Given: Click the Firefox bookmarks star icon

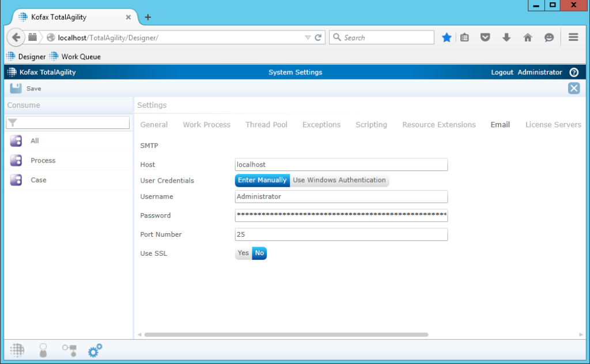Looking at the screenshot, I should tap(447, 37).
